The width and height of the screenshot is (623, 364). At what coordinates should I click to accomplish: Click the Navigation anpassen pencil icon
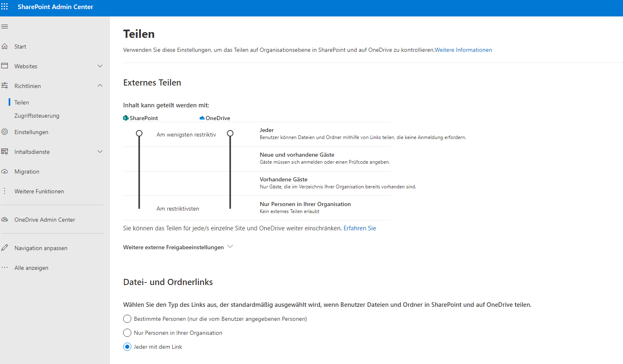(x=5, y=248)
